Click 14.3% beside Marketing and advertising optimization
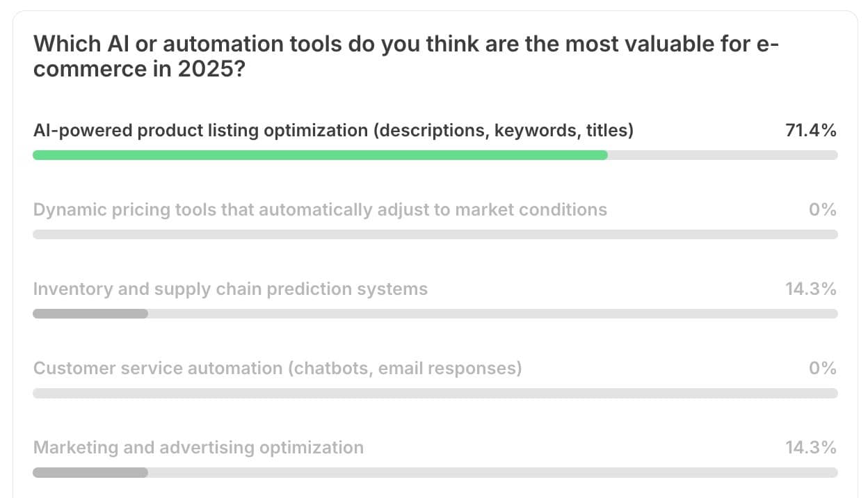 [x=811, y=447]
